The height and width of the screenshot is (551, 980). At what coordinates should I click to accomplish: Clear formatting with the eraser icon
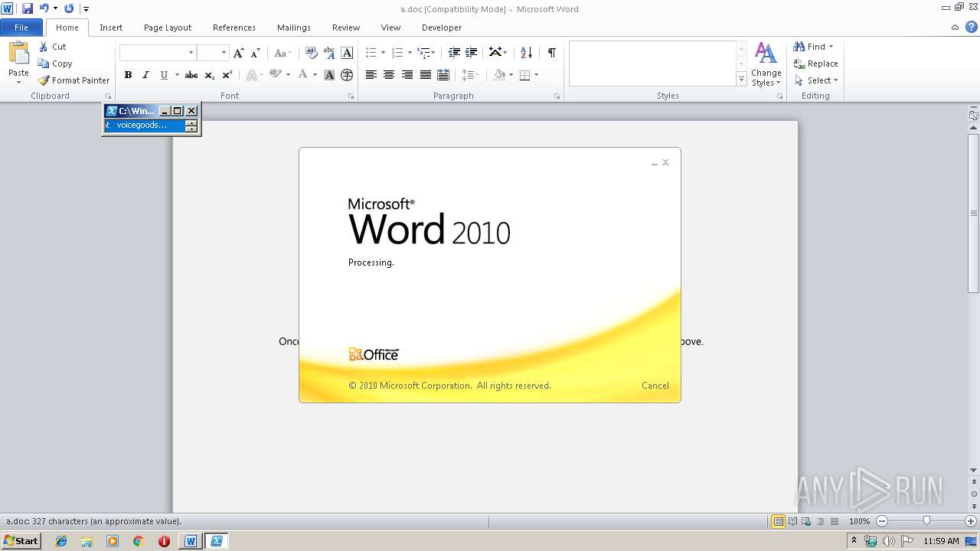[312, 53]
